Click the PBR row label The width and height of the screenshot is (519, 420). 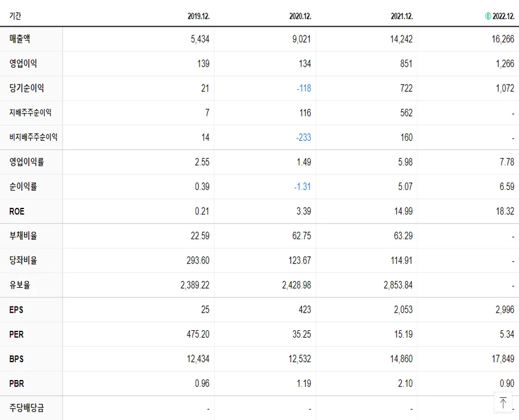click(x=17, y=384)
